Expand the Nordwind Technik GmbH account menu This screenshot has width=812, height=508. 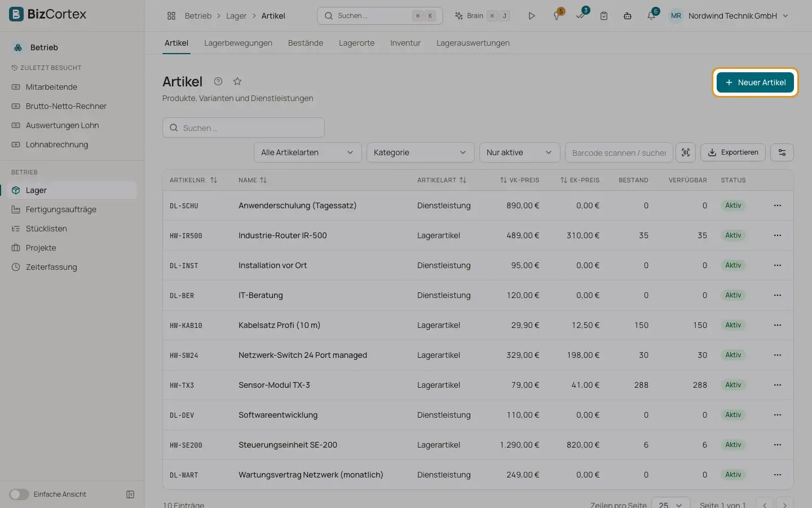click(729, 16)
